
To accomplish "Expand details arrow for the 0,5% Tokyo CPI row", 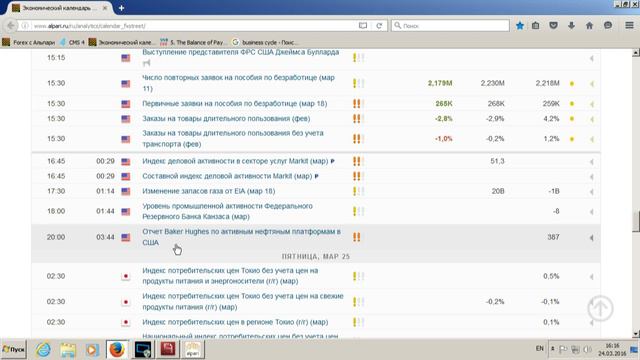I will click(591, 277).
